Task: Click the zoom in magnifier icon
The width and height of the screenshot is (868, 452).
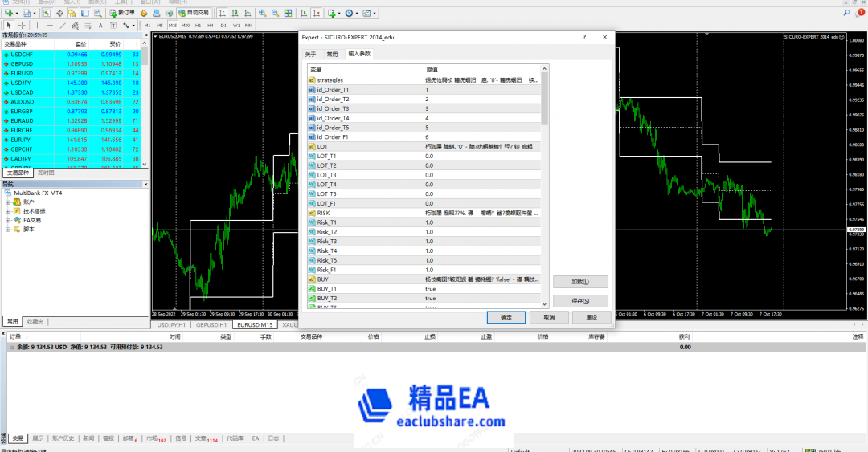Action: coord(262,13)
